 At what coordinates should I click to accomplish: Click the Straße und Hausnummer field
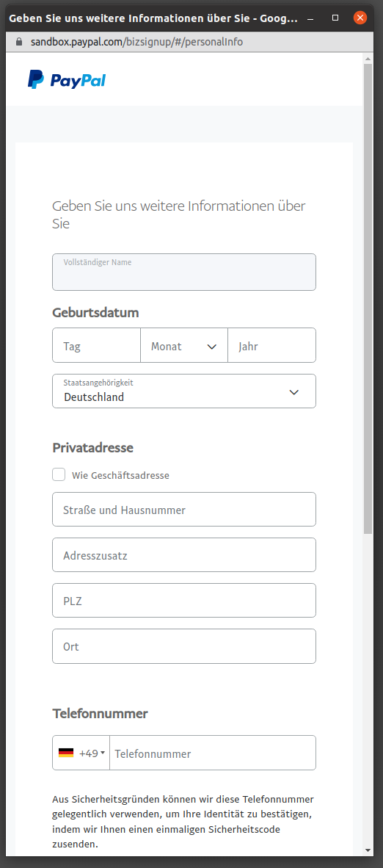pyautogui.click(x=184, y=510)
